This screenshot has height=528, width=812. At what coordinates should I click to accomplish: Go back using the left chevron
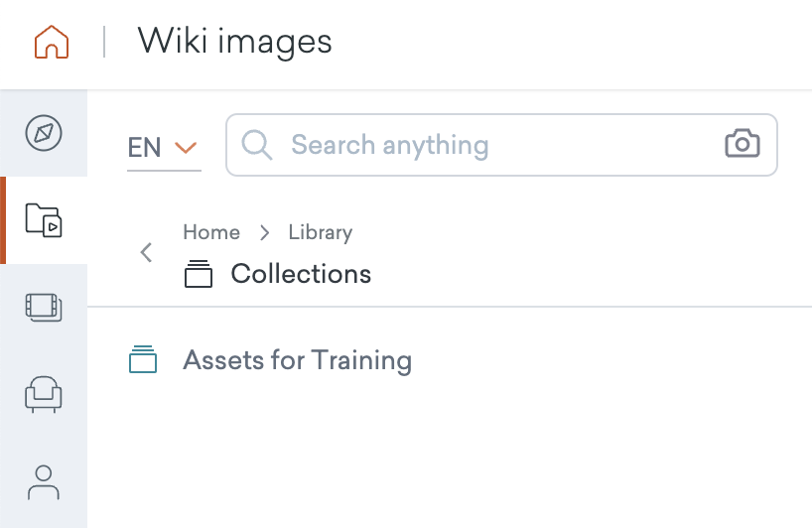point(147,252)
